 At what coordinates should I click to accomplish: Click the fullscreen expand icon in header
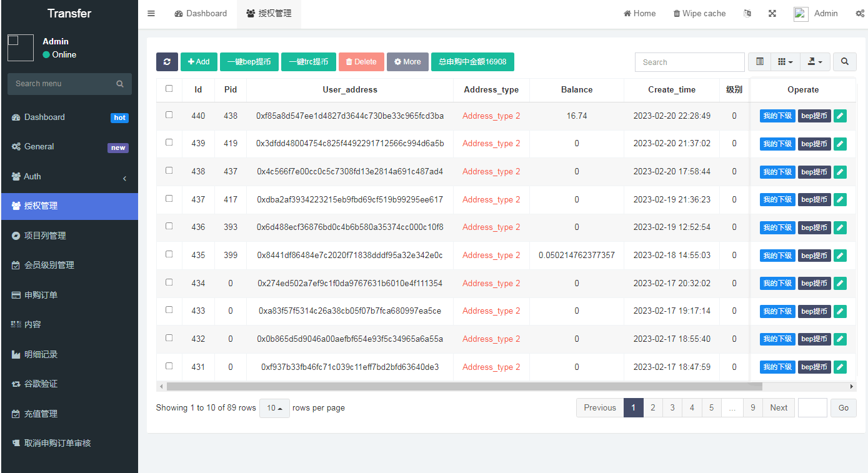click(772, 14)
